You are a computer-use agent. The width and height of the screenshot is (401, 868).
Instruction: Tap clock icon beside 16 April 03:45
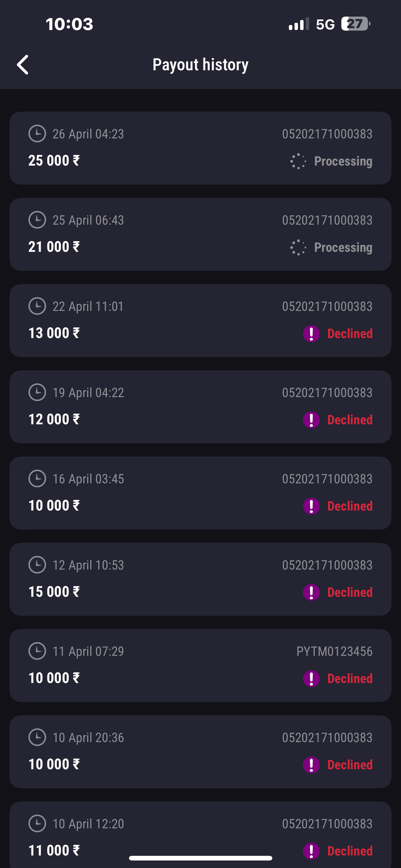coord(37,478)
